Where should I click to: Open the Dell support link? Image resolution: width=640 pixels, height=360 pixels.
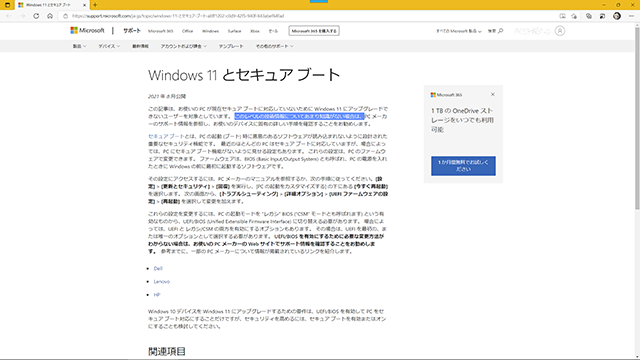click(x=158, y=269)
